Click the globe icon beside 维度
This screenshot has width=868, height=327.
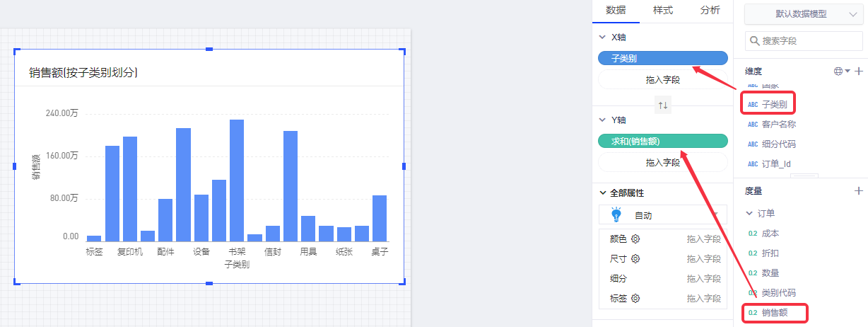click(838, 71)
